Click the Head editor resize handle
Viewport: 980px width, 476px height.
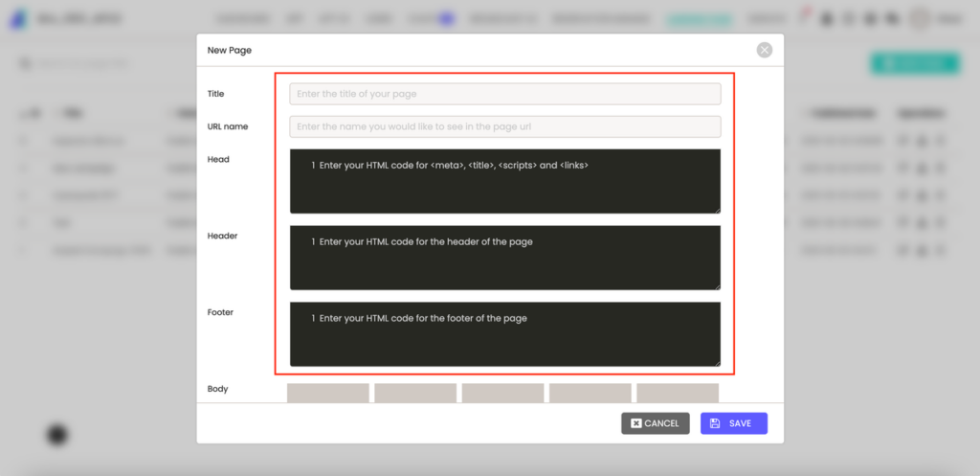[x=717, y=210]
